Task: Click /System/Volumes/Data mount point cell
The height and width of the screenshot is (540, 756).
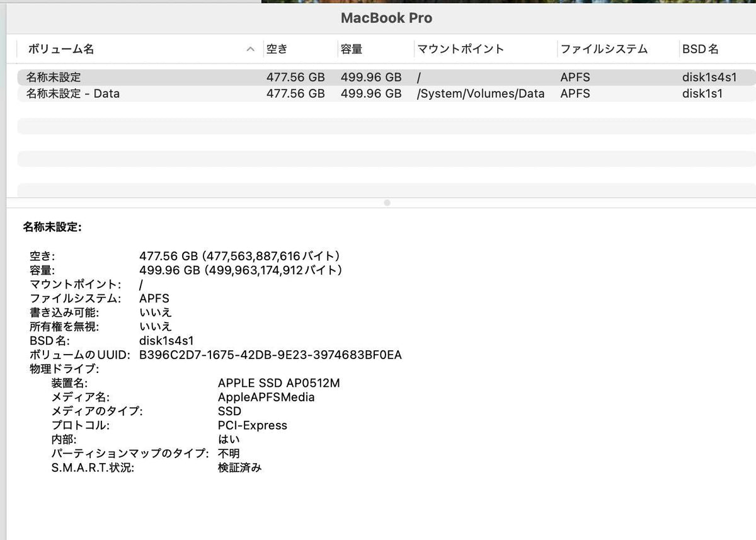Action: pyautogui.click(x=481, y=94)
